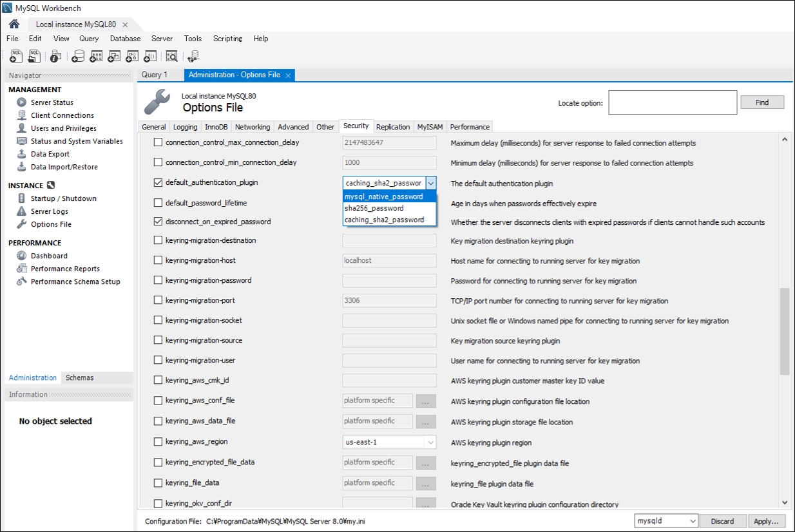Viewport: 795px width, 532px height.
Task: Open Server Logs
Action: point(49,211)
